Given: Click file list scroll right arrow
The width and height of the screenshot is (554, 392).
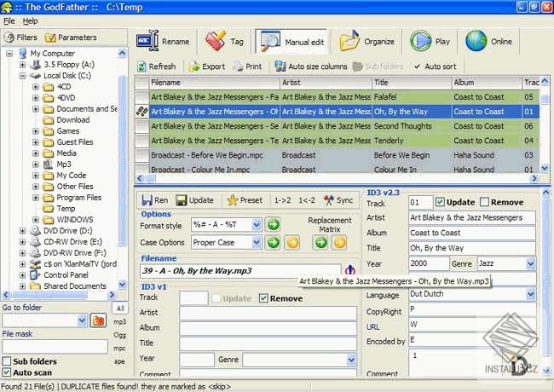Looking at the screenshot, I should coord(534,179).
